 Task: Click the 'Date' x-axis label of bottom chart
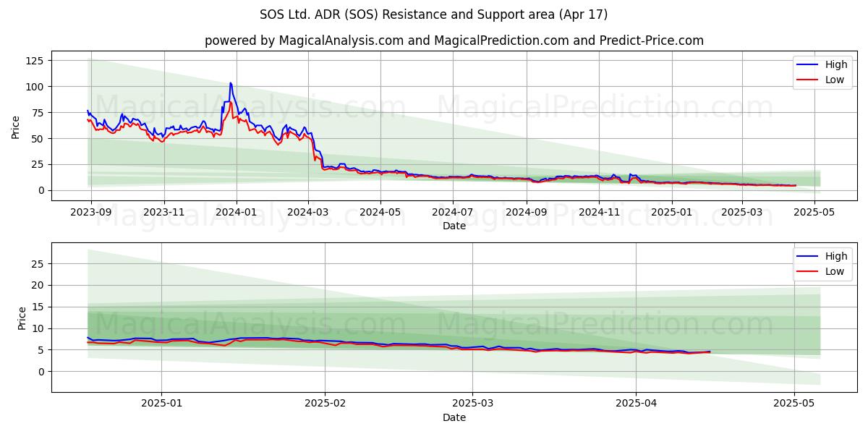[454, 417]
